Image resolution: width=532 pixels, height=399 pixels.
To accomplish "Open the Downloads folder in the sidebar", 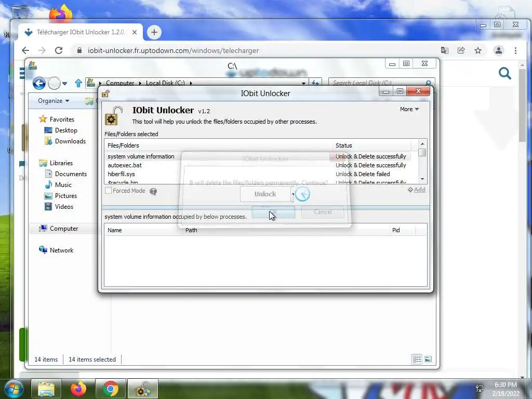I will 70,141.
